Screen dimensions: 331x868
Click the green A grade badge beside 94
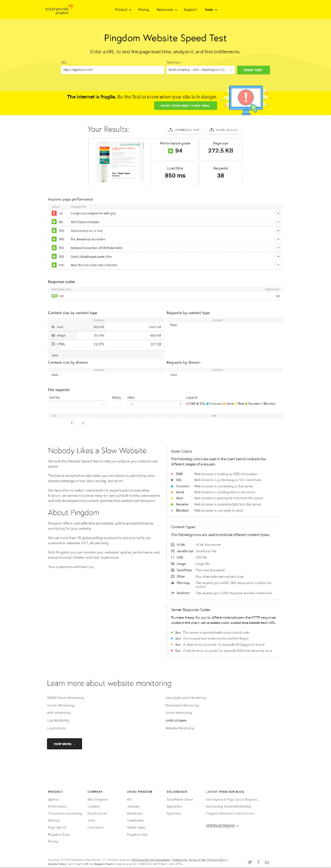171,151
